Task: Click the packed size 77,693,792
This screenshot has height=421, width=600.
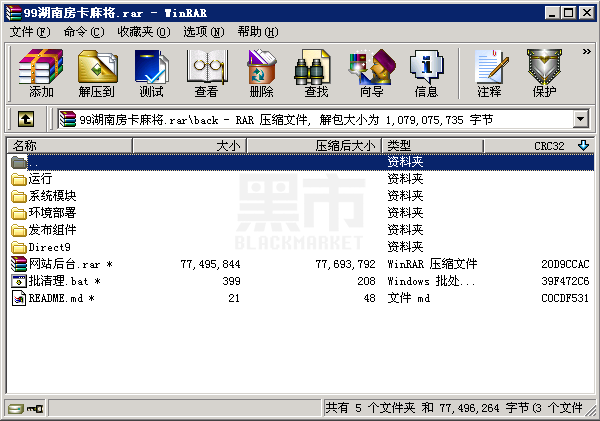Action: click(345, 264)
